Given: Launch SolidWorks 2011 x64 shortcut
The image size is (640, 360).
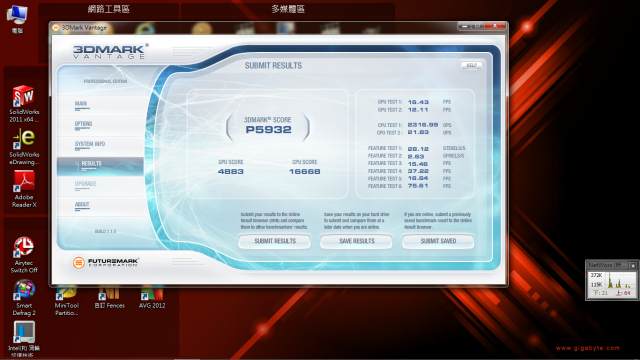Looking at the screenshot, I should point(24,104).
